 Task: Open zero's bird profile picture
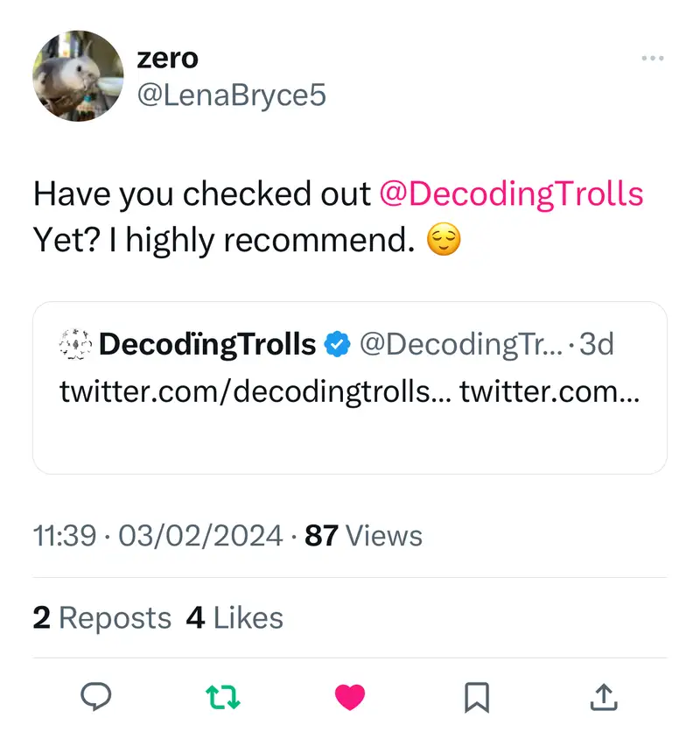[78, 76]
